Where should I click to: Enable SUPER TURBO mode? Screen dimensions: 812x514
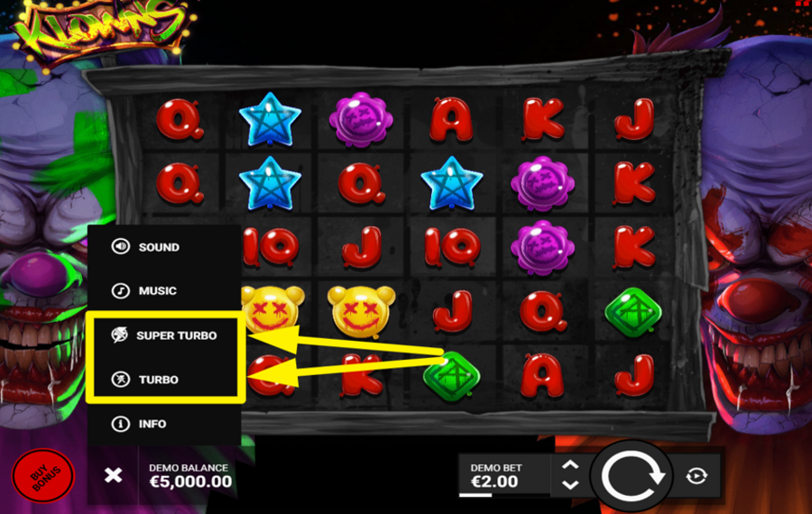pyautogui.click(x=164, y=335)
